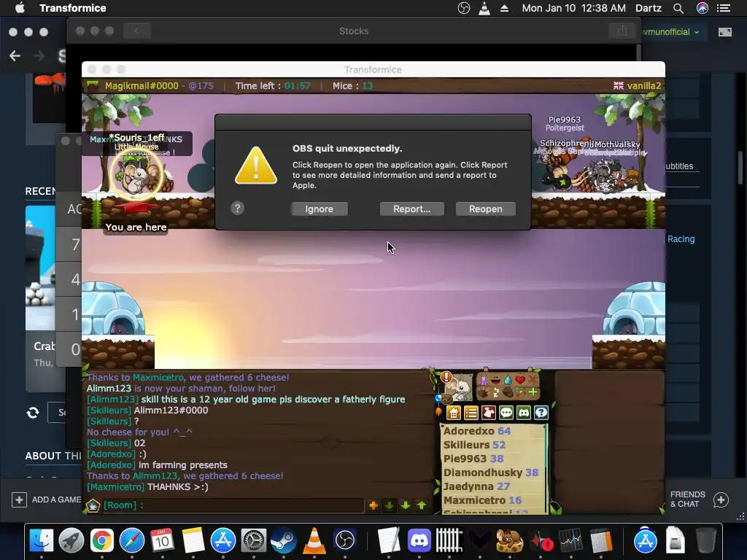Open help question mark in crash dialog
The image size is (747, 560).
pos(237,208)
